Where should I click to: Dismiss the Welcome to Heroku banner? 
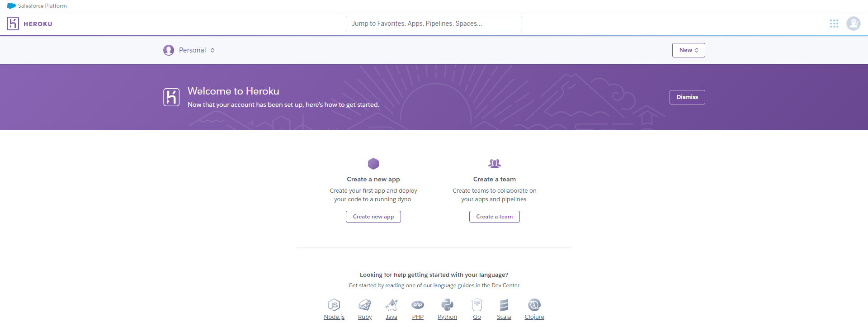click(687, 97)
